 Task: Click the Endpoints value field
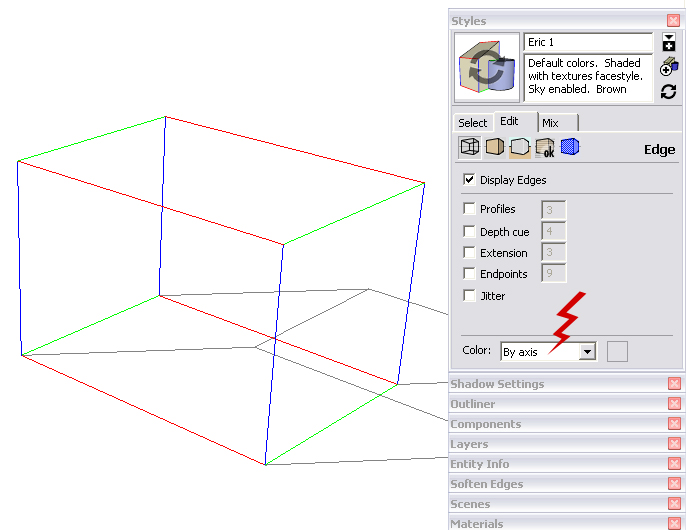(553, 273)
